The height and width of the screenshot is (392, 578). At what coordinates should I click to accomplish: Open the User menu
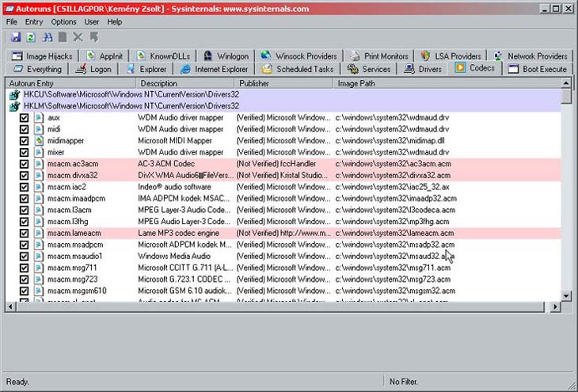[92, 21]
